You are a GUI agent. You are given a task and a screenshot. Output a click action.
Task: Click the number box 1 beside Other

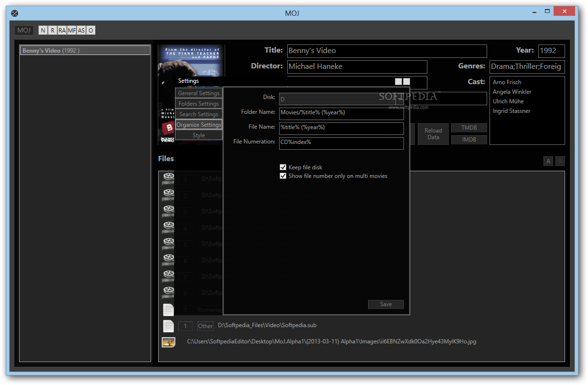[x=185, y=326]
